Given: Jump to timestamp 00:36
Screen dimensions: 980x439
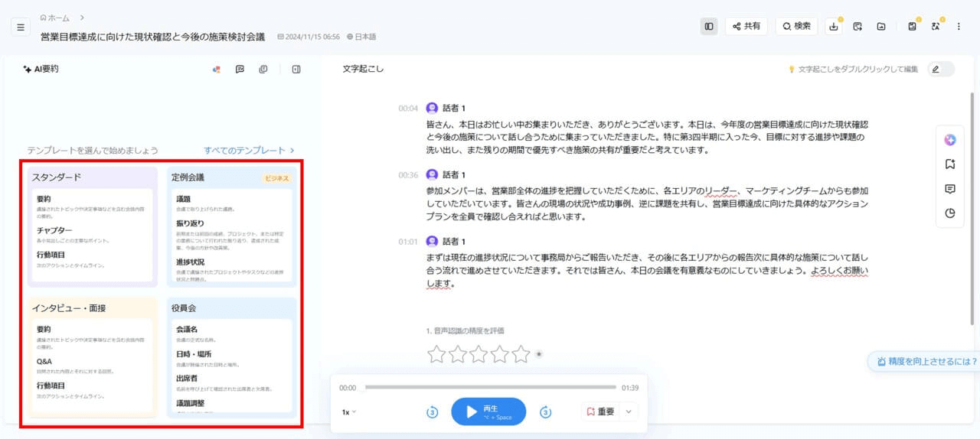Looking at the screenshot, I should click(x=408, y=175).
